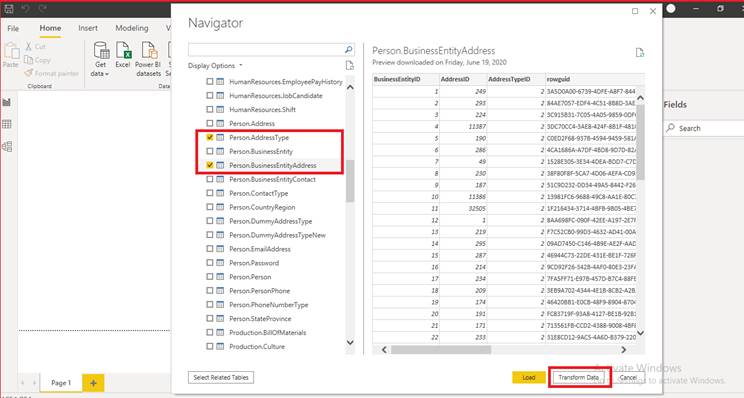Switch to the Modeling ribbon tab
Viewport: 744px width, 398px height.
pyautogui.click(x=131, y=28)
